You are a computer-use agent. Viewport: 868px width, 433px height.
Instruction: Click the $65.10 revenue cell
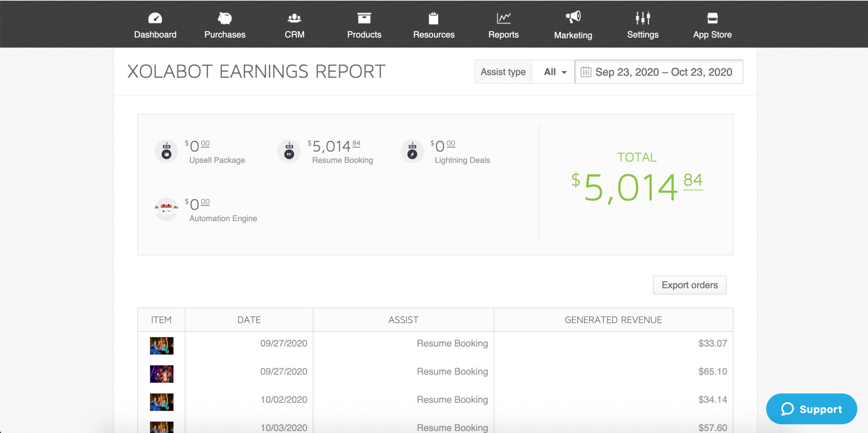[713, 372]
